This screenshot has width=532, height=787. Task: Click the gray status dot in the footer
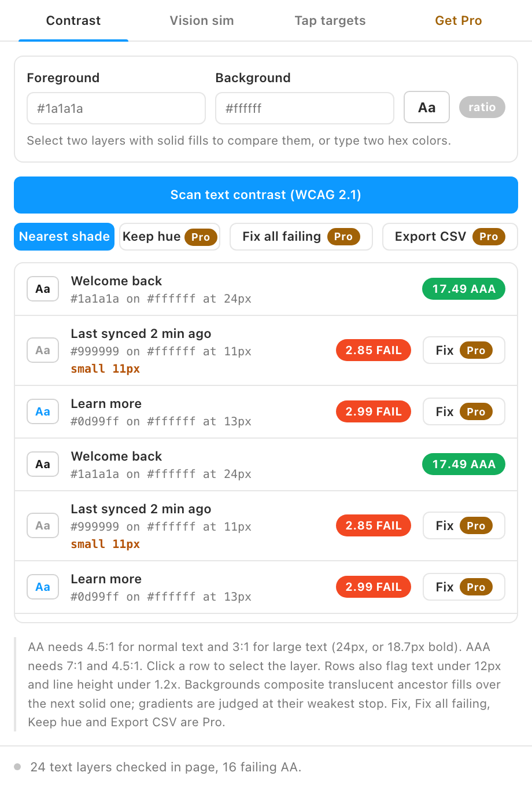click(17, 767)
